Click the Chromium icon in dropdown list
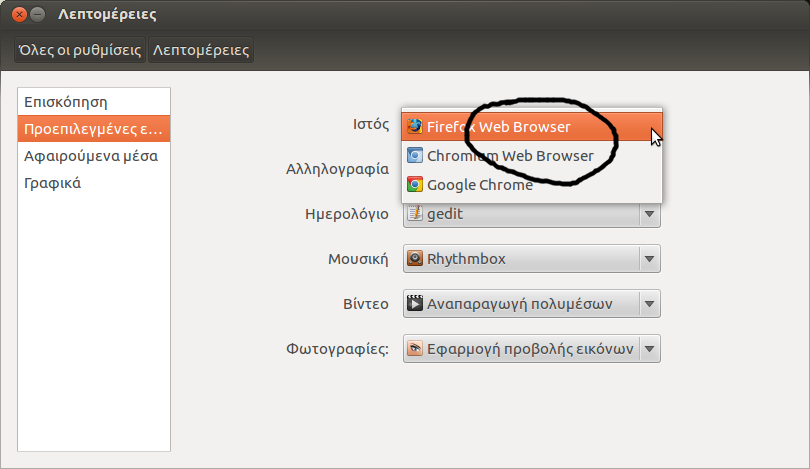Screen dimensions: 810x469 [414, 155]
